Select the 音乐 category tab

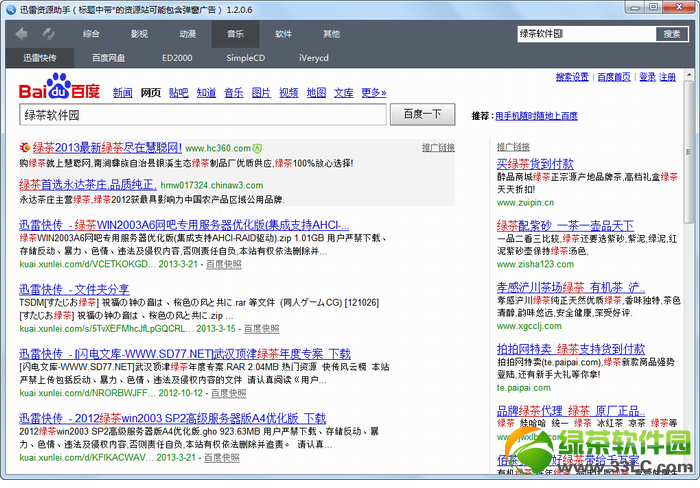(x=235, y=34)
